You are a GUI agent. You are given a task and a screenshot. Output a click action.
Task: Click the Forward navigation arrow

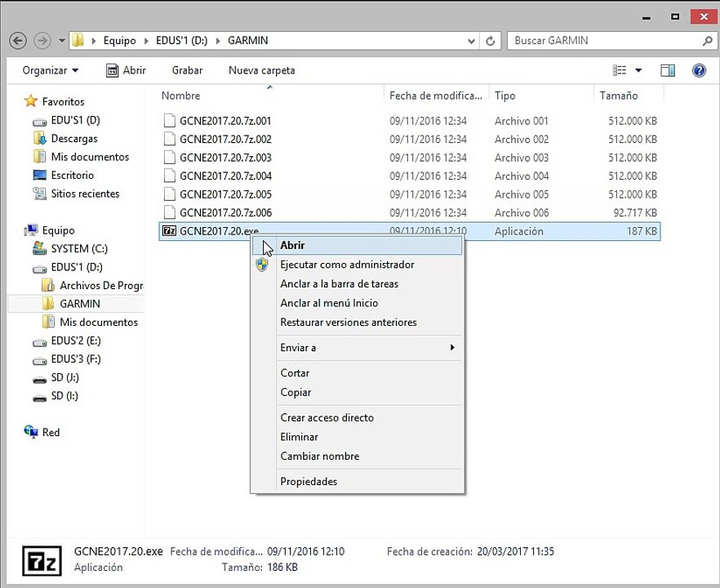coord(42,41)
